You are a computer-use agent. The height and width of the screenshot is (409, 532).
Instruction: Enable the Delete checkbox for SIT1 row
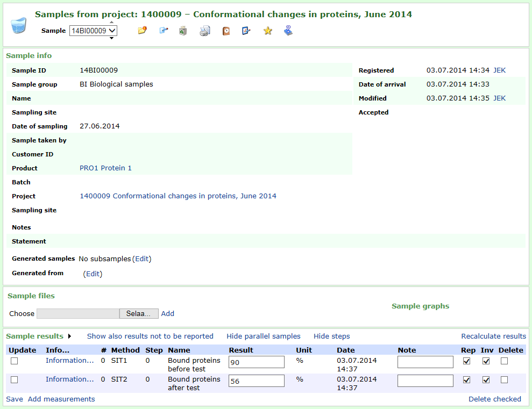pyautogui.click(x=504, y=361)
